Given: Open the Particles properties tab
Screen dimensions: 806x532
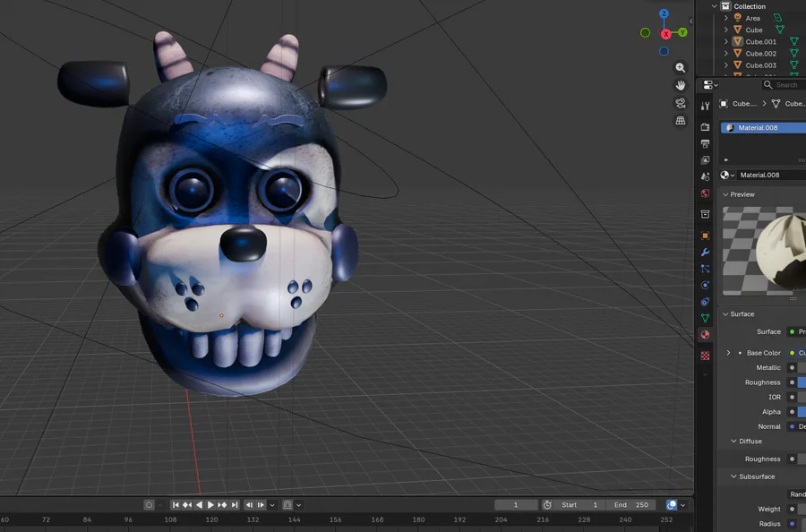Looking at the screenshot, I should click(x=706, y=269).
